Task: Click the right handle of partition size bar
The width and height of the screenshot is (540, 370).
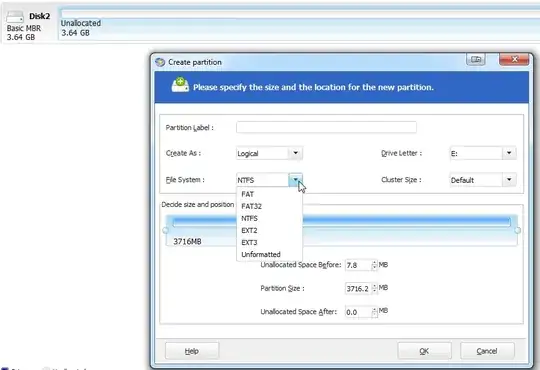Action: (x=518, y=230)
